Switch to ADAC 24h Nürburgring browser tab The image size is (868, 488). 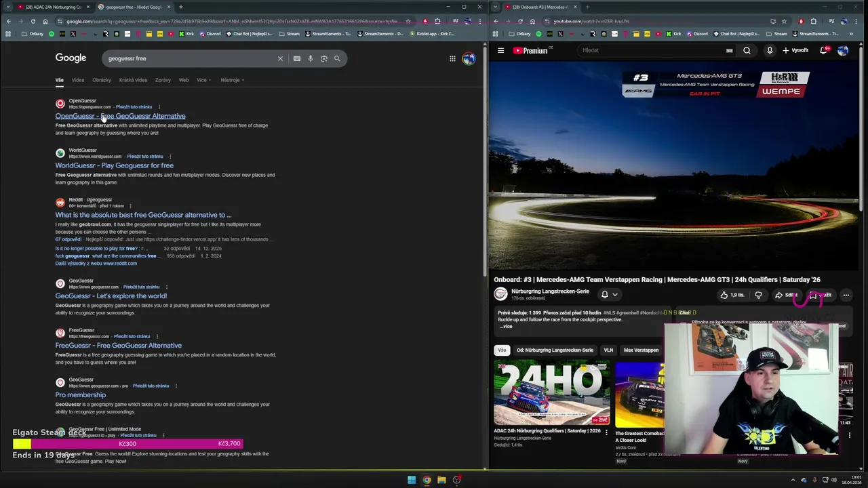(x=53, y=7)
